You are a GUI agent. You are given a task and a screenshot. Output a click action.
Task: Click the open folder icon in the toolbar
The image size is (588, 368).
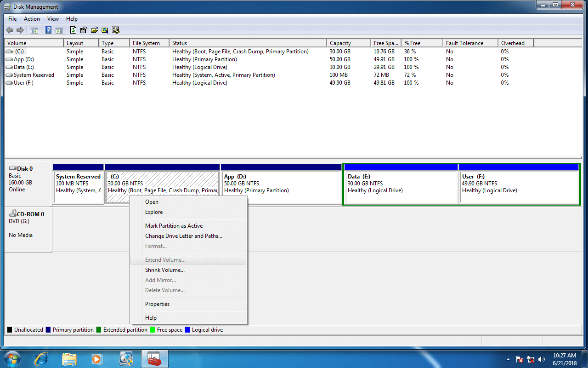coord(94,30)
